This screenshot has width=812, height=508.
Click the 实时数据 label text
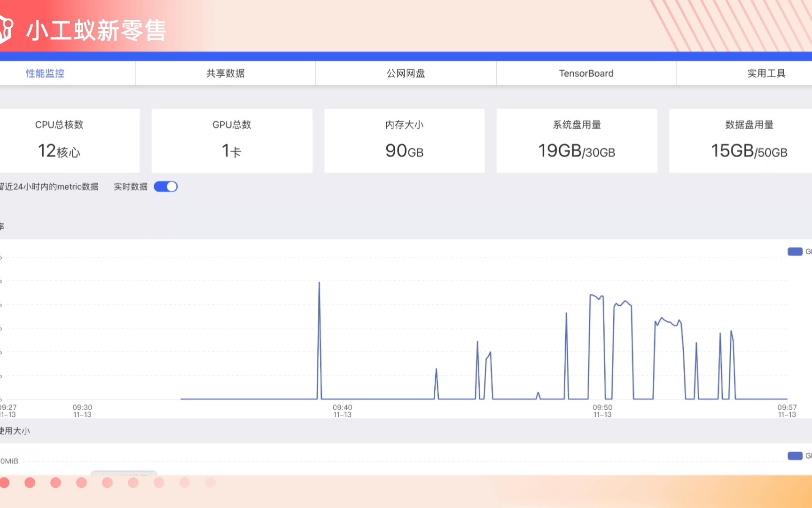click(x=131, y=187)
